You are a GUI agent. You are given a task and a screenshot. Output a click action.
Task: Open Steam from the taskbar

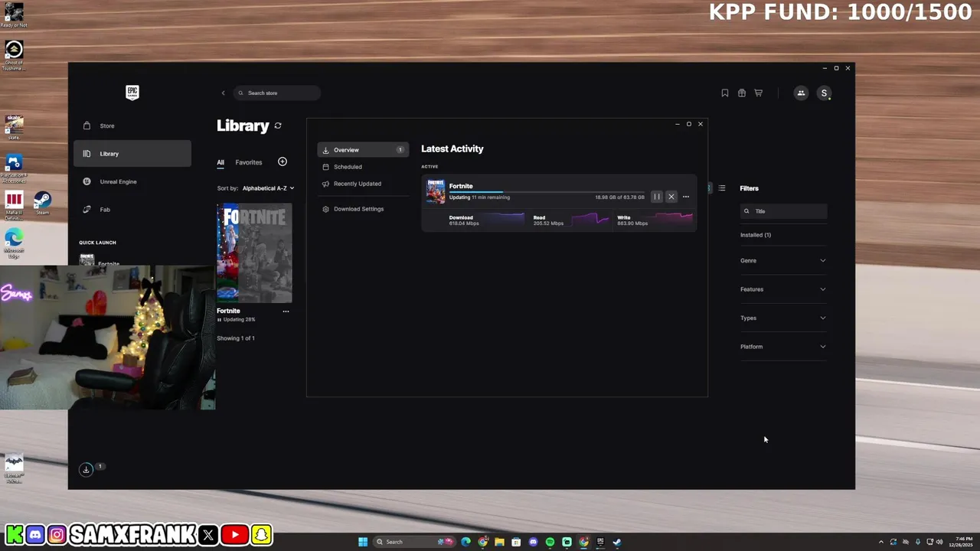pyautogui.click(x=617, y=542)
